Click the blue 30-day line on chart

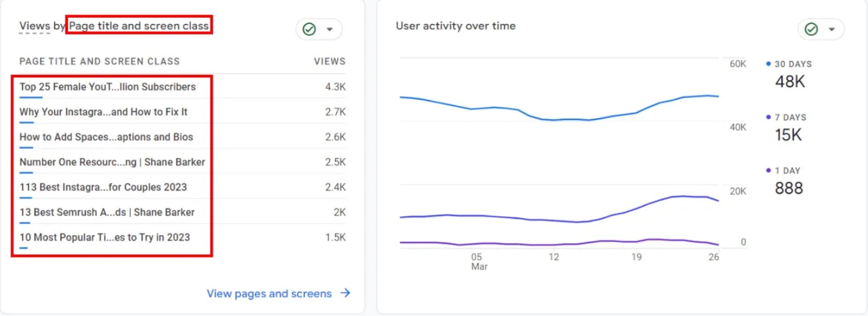click(x=554, y=119)
